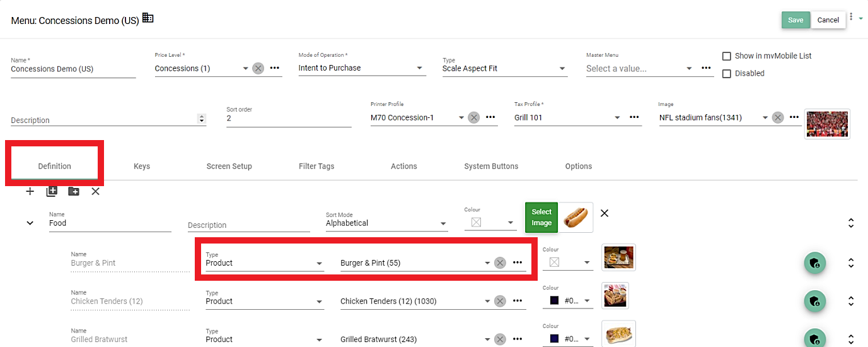868x347 pixels.
Task: Click the building icon next to the menu title
Action: tap(148, 18)
